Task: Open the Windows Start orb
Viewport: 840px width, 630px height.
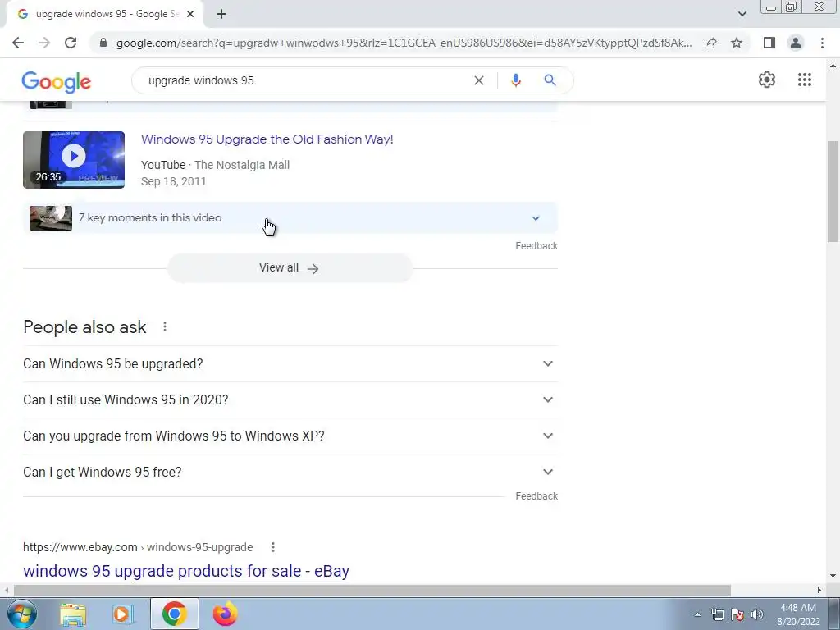Action: tap(22, 614)
